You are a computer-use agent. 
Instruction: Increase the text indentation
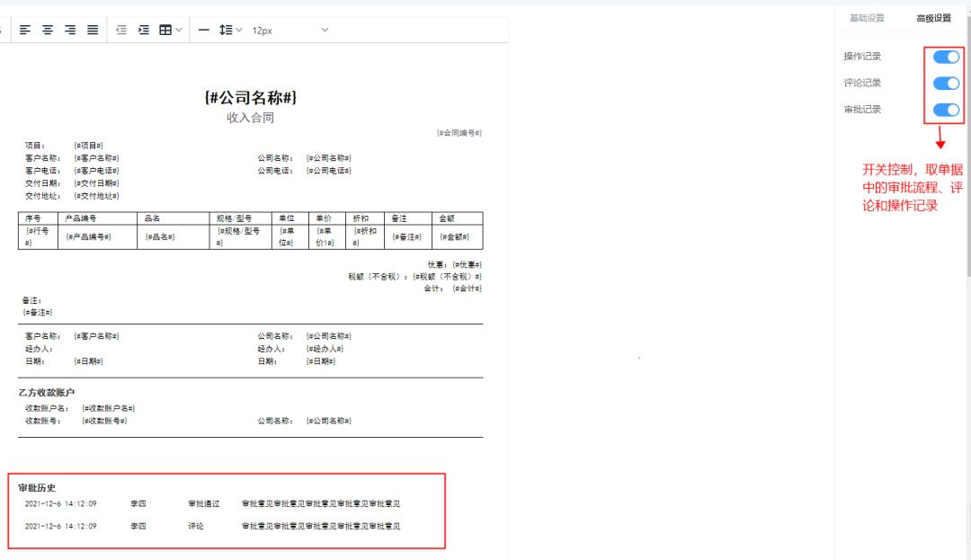point(142,29)
